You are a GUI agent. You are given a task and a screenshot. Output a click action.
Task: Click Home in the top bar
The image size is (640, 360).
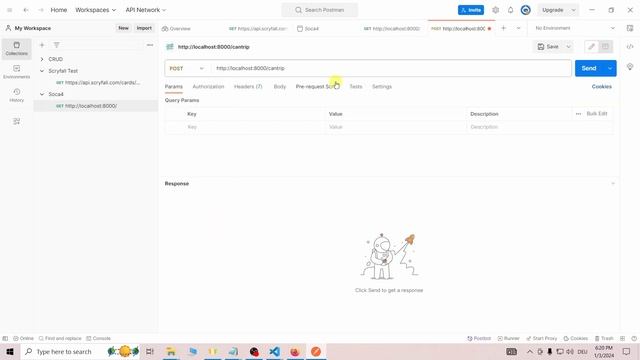coord(59,10)
